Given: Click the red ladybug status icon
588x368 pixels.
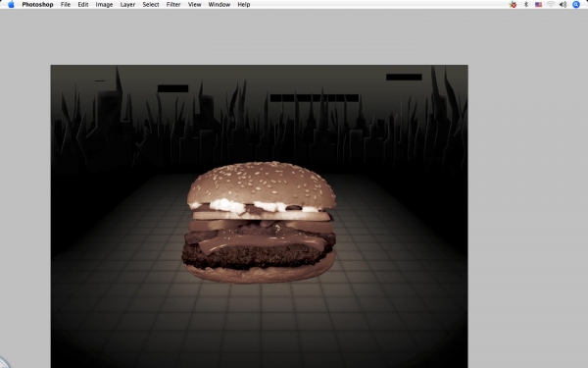Looking at the screenshot, I should click(513, 5).
